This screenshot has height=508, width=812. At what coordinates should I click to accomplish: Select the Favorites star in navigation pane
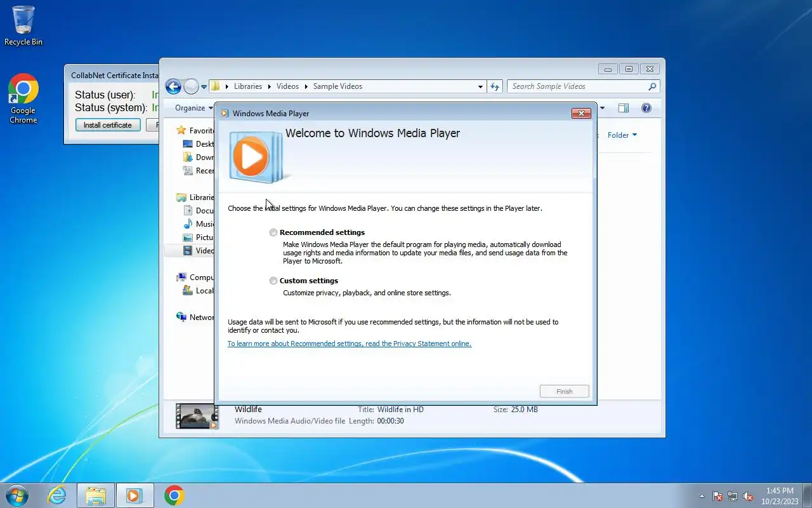[181, 130]
